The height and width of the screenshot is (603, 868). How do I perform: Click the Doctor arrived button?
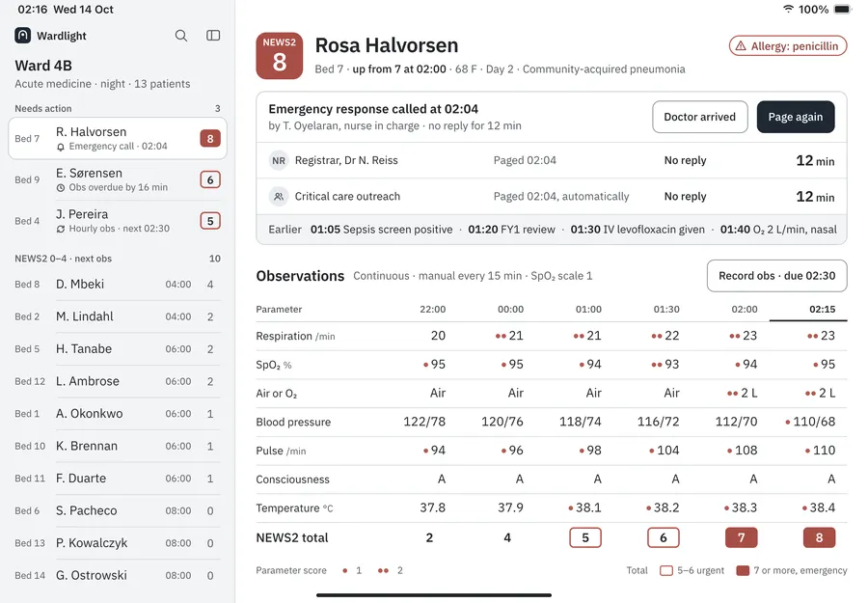coord(700,117)
